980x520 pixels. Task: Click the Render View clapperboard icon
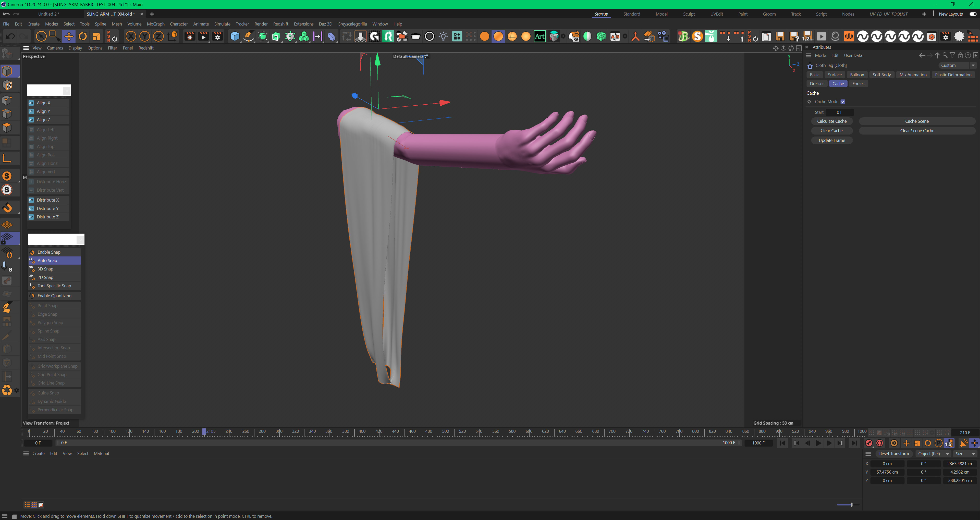(x=189, y=36)
